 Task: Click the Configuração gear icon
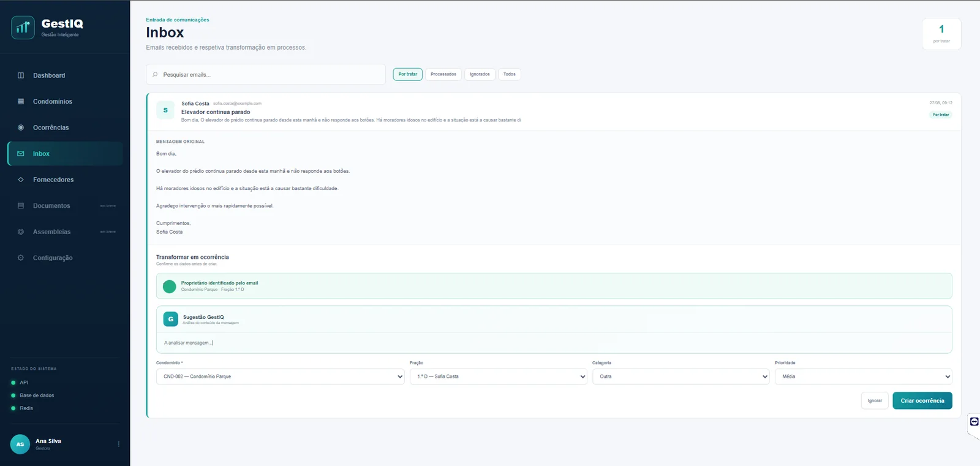click(x=21, y=258)
